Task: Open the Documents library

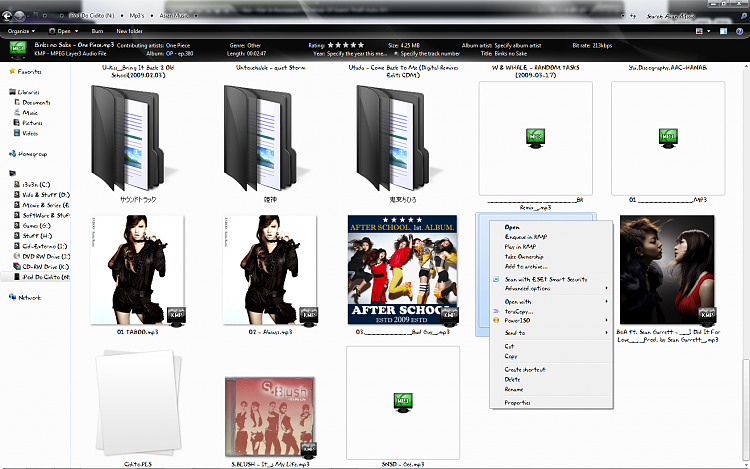Action: click(36, 102)
